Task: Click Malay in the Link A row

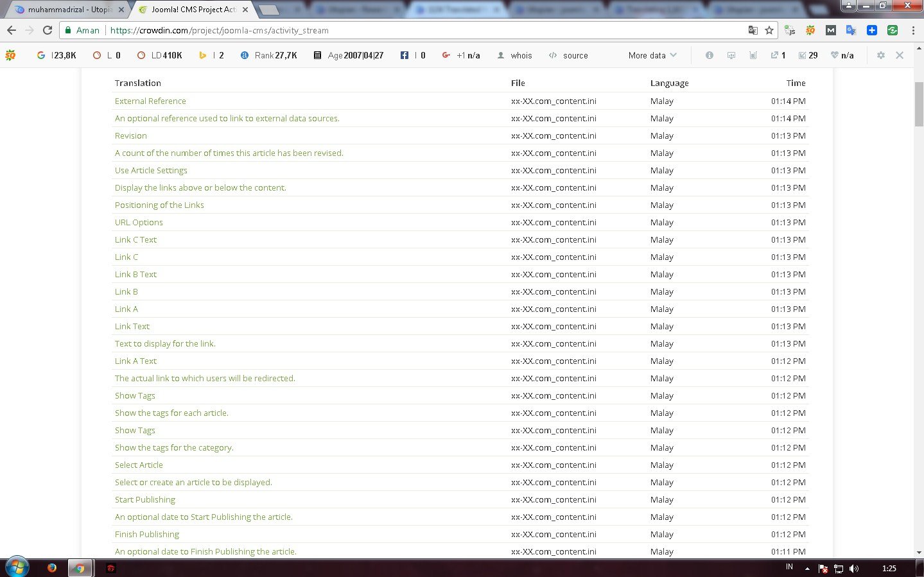Action: point(662,309)
